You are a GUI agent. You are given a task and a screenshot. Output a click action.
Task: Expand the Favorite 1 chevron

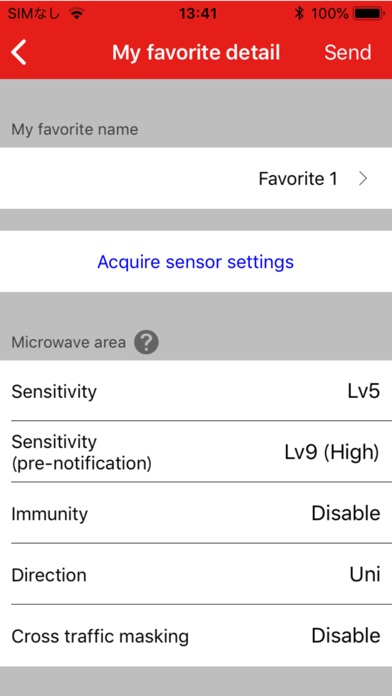coord(363,178)
